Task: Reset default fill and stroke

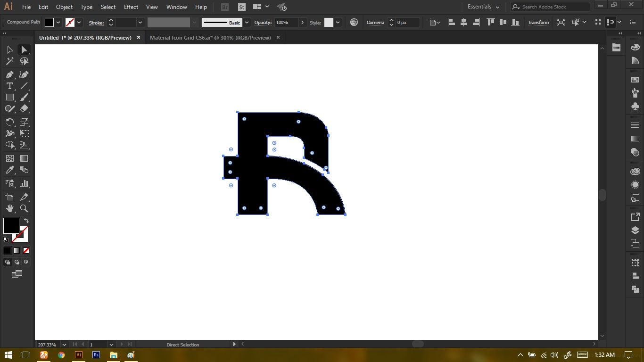Action: pos(6,239)
